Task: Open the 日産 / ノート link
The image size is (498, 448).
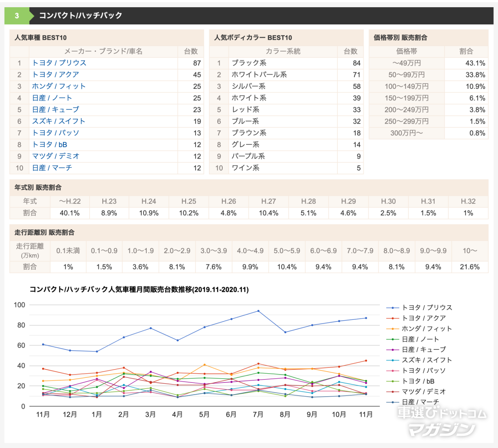Action: 52,98
